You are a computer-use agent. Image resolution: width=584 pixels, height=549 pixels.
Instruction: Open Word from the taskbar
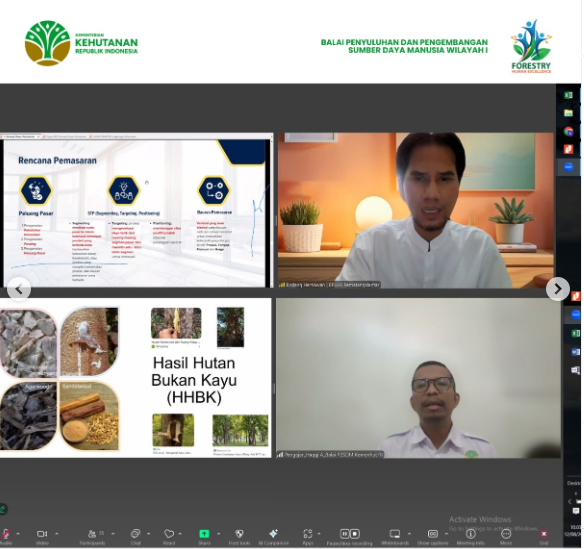point(575,352)
